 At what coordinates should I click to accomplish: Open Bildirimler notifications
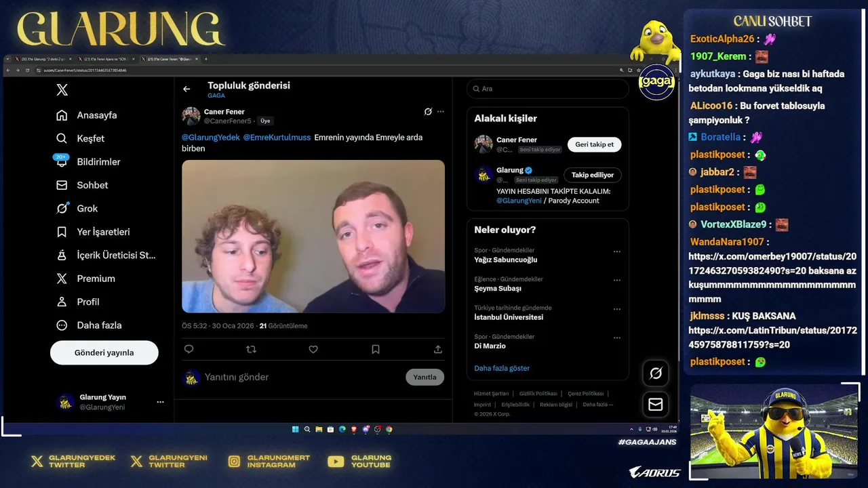coord(88,162)
